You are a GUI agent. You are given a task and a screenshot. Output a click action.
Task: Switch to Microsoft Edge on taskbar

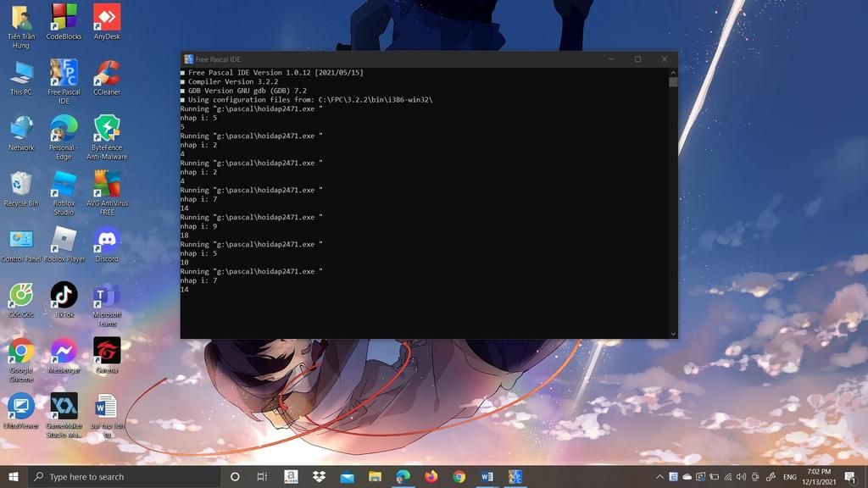(403, 476)
